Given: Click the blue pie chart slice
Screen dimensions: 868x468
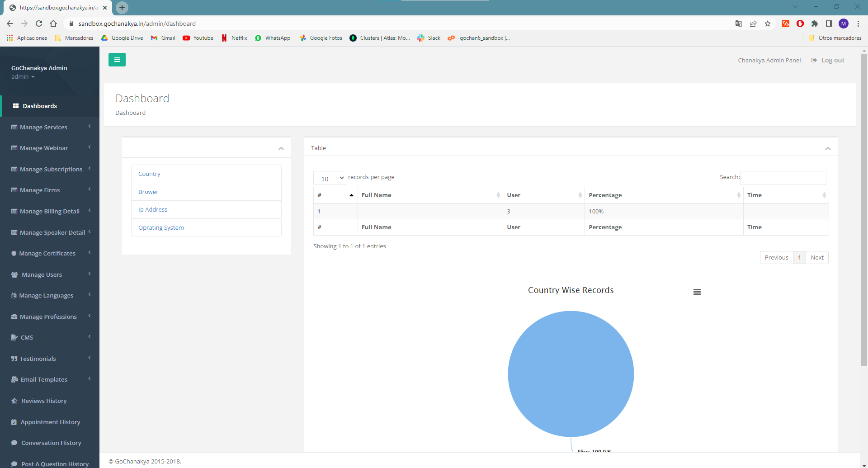Looking at the screenshot, I should coord(571,373).
